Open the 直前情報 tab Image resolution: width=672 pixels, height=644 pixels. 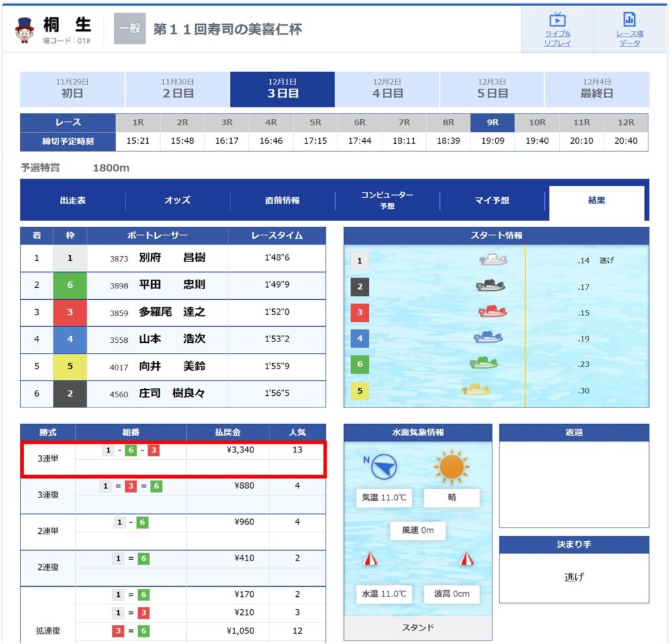282,200
